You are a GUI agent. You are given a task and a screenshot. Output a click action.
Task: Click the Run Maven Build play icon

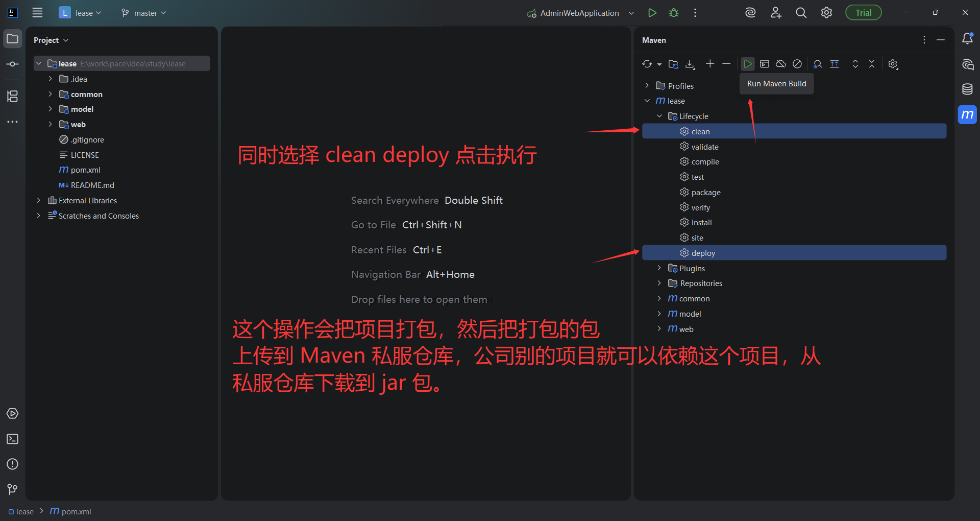point(748,64)
